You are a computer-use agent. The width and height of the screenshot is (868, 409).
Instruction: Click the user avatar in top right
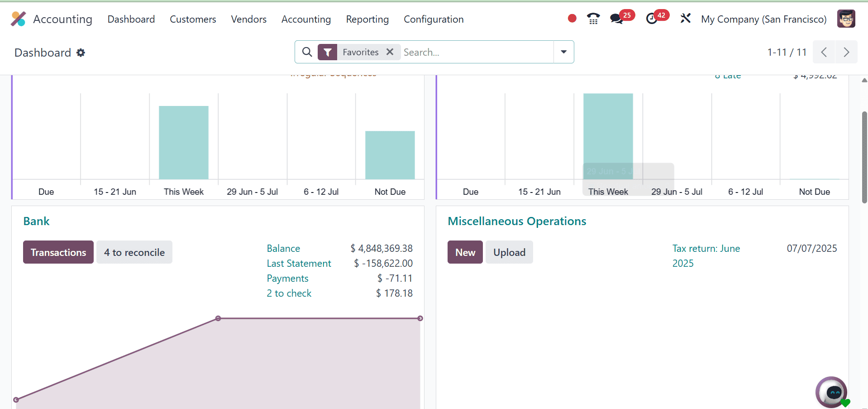pos(846,19)
